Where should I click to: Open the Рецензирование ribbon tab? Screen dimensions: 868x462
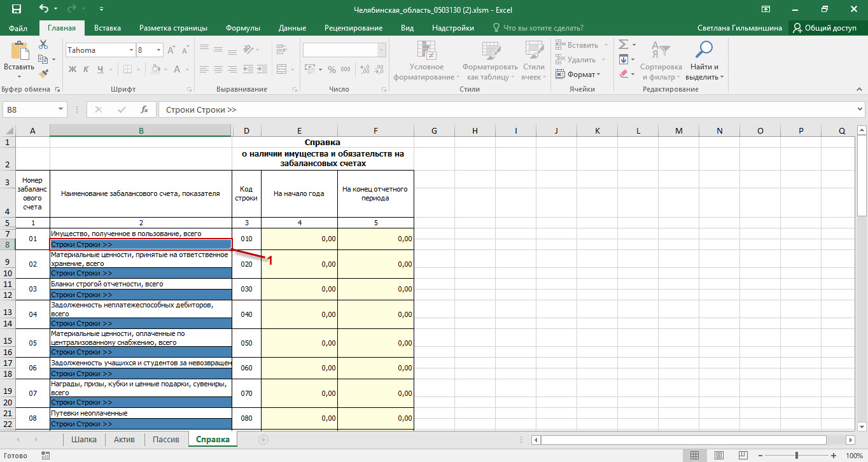click(x=353, y=28)
